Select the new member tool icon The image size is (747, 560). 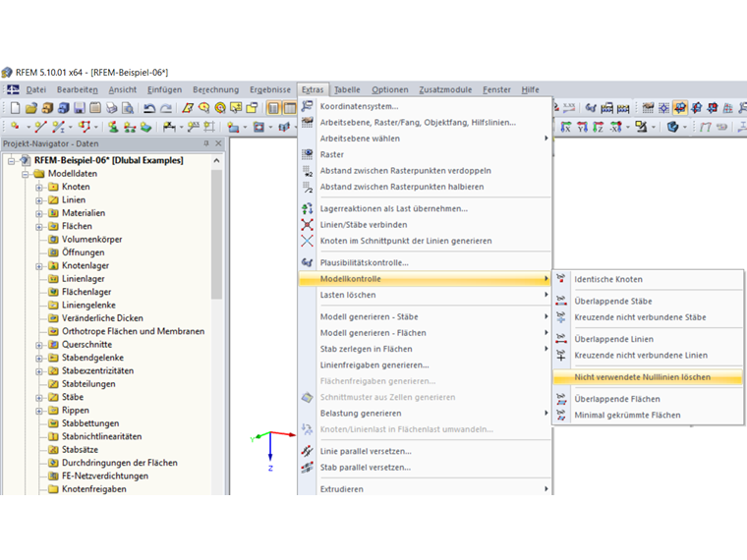coord(58,127)
